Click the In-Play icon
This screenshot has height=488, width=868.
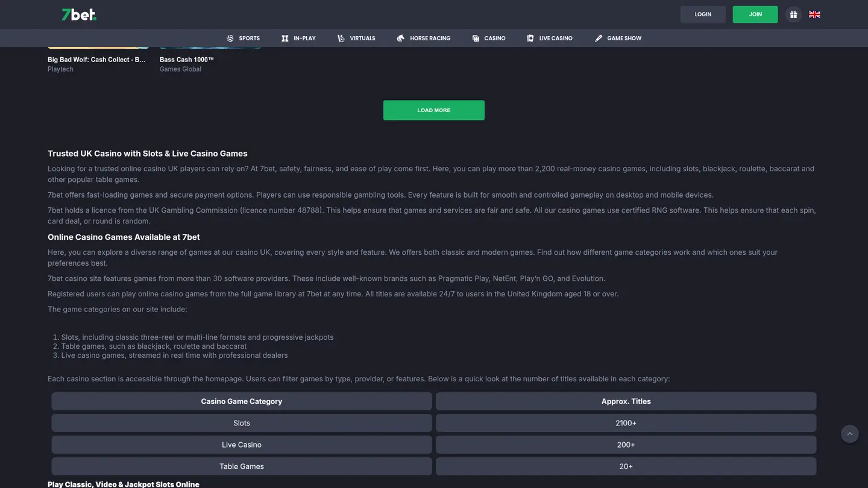click(285, 38)
